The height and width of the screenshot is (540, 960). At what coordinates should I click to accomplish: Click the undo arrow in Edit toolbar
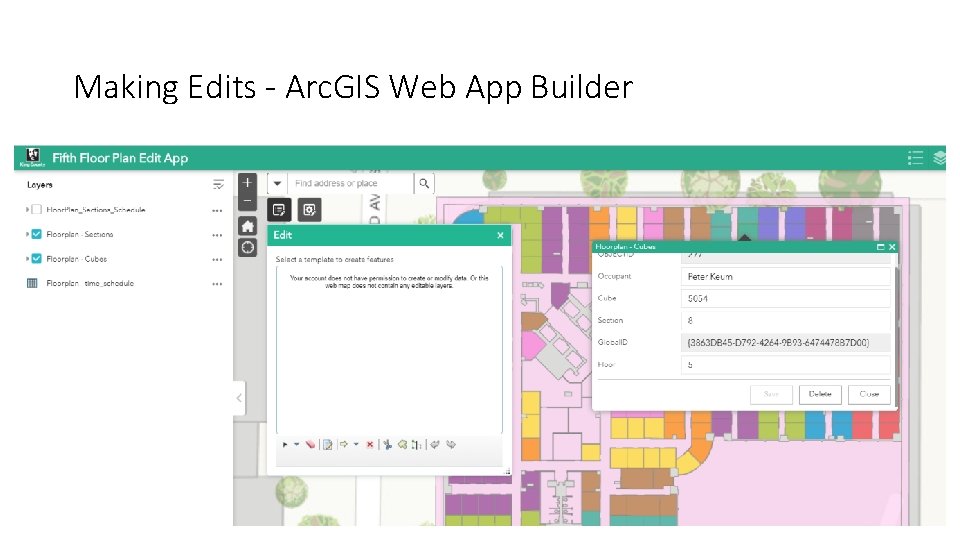435,444
